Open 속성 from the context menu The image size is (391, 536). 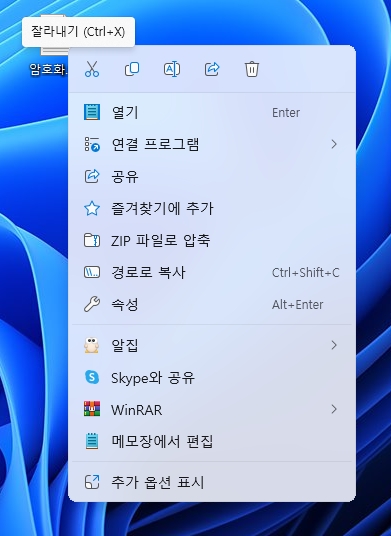click(x=212, y=305)
